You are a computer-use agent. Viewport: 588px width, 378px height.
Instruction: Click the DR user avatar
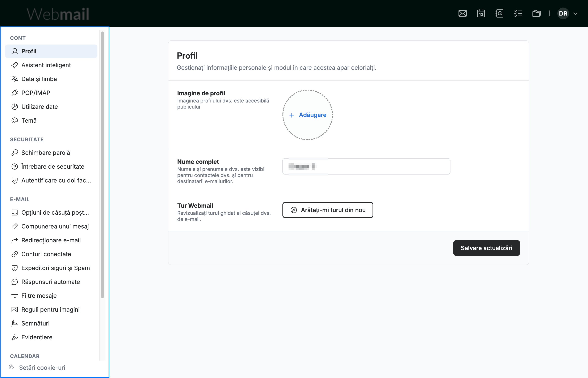[563, 13]
